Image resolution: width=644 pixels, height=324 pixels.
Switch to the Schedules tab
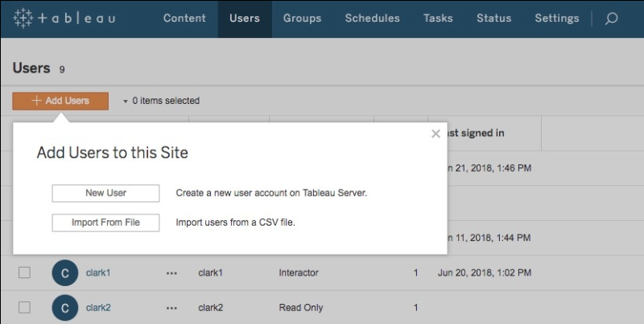coord(372,18)
